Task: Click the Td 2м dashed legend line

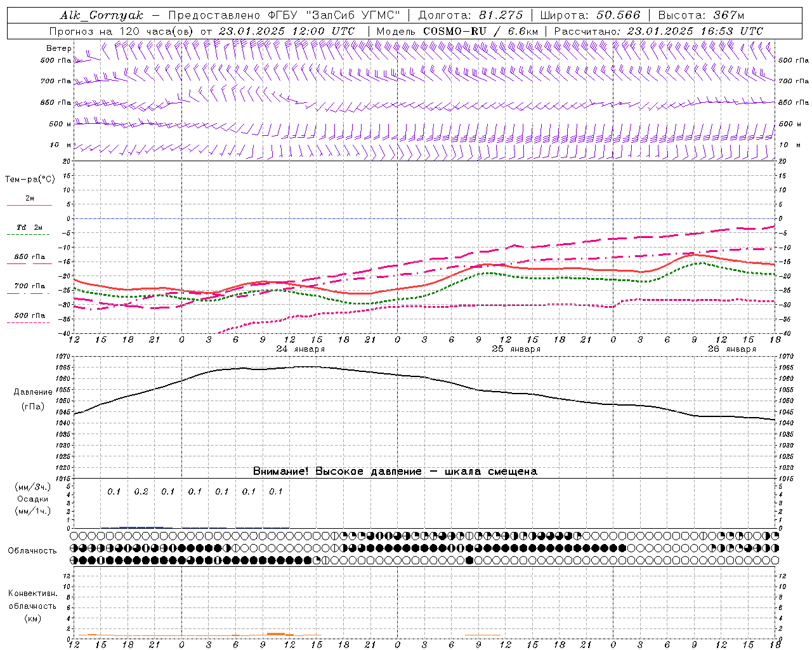Action: [28, 234]
